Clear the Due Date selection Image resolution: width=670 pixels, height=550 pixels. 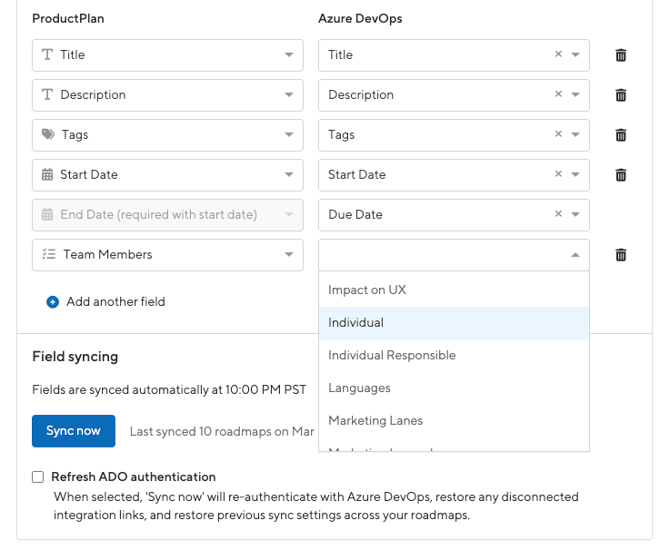click(558, 215)
